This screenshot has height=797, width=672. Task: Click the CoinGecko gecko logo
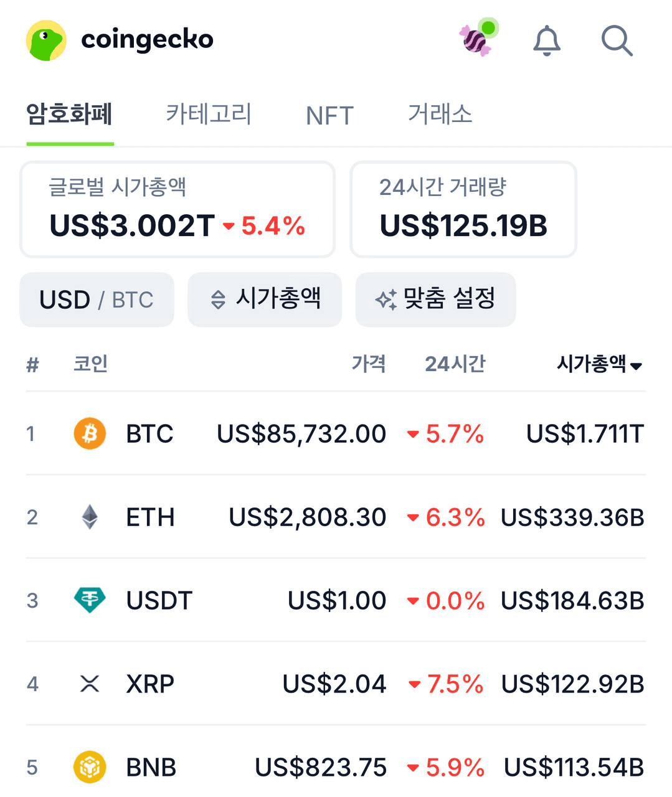pyautogui.click(x=47, y=40)
